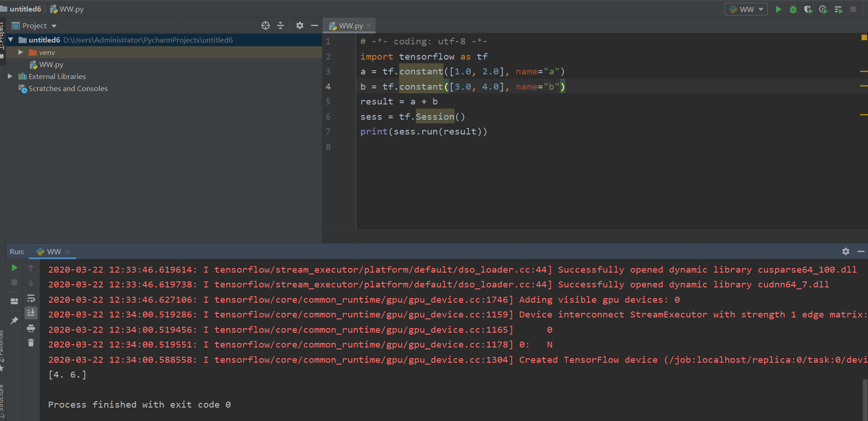
Task: Open the Project view dropdown
Action: point(34,25)
